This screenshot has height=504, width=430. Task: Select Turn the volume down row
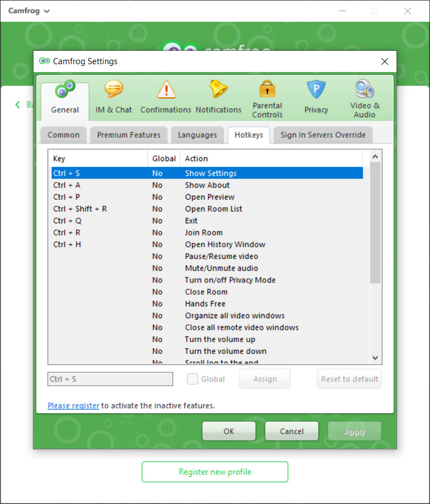tap(207, 352)
